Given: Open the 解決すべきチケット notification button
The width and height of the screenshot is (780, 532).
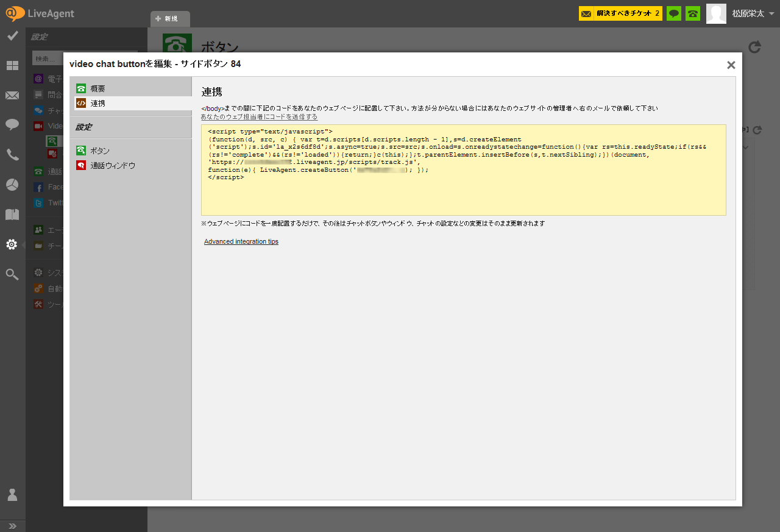Looking at the screenshot, I should pyautogui.click(x=620, y=13).
